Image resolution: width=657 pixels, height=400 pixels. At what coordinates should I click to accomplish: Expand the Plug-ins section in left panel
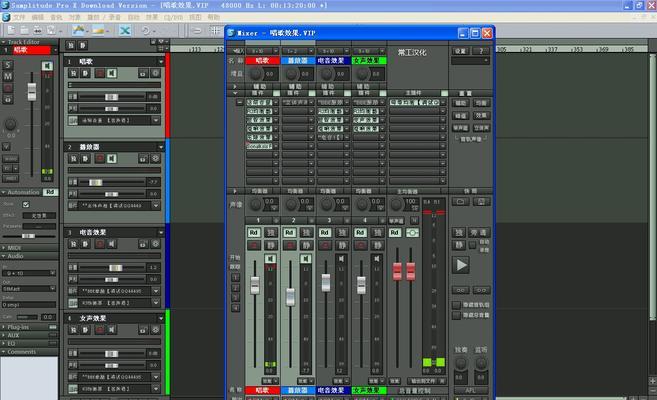pyautogui.click(x=4, y=327)
